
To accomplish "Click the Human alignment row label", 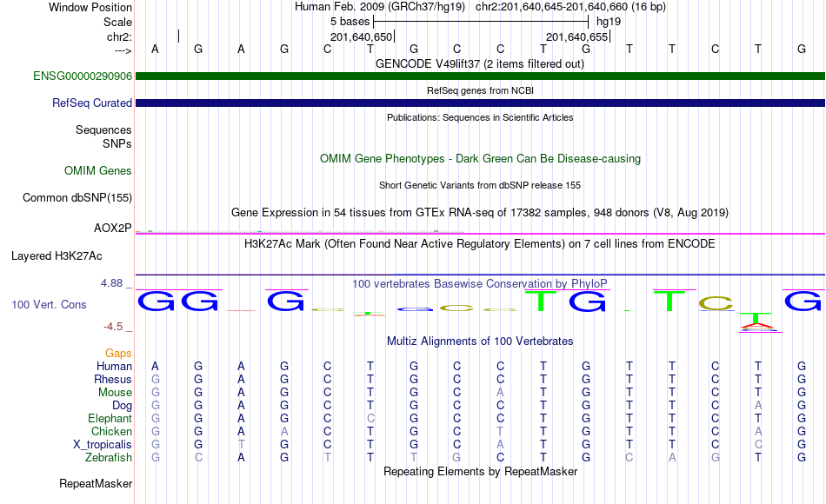I will (x=114, y=366).
